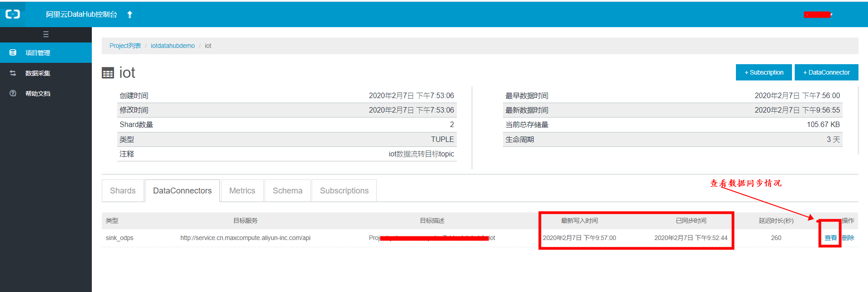Click the 生命周期 value 3 天
868x292 pixels.
[x=833, y=139]
